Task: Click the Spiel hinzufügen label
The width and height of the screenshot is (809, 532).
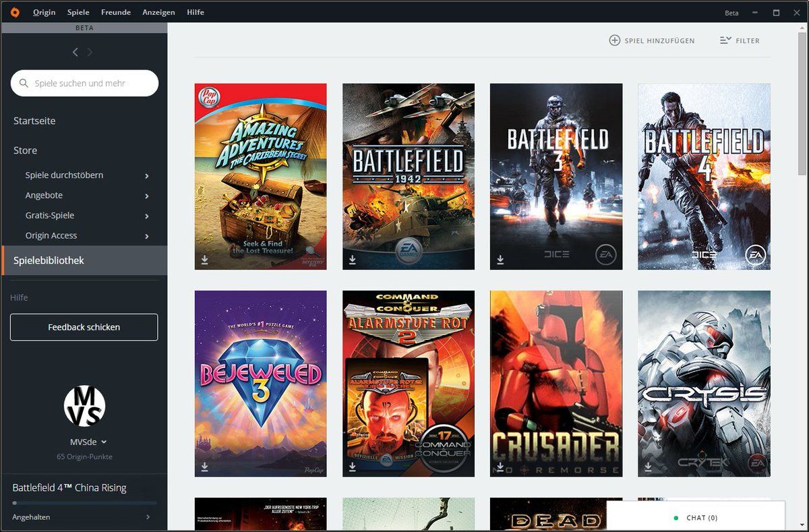Action: 659,41
